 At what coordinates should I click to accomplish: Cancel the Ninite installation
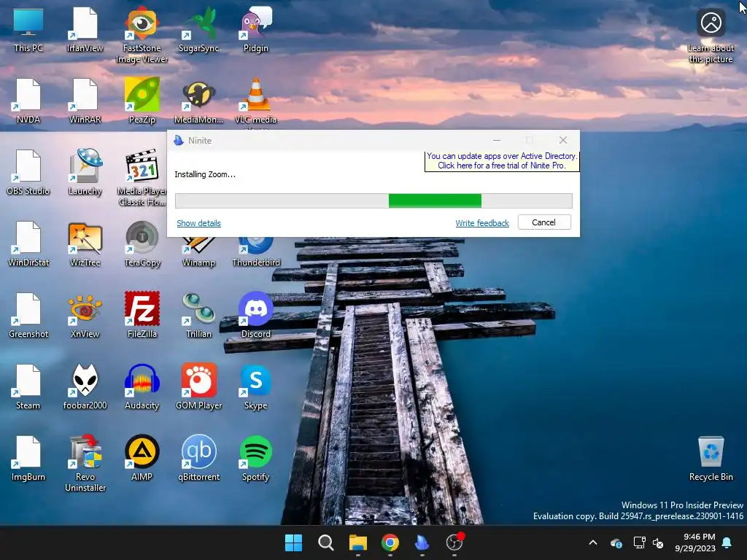[543, 222]
